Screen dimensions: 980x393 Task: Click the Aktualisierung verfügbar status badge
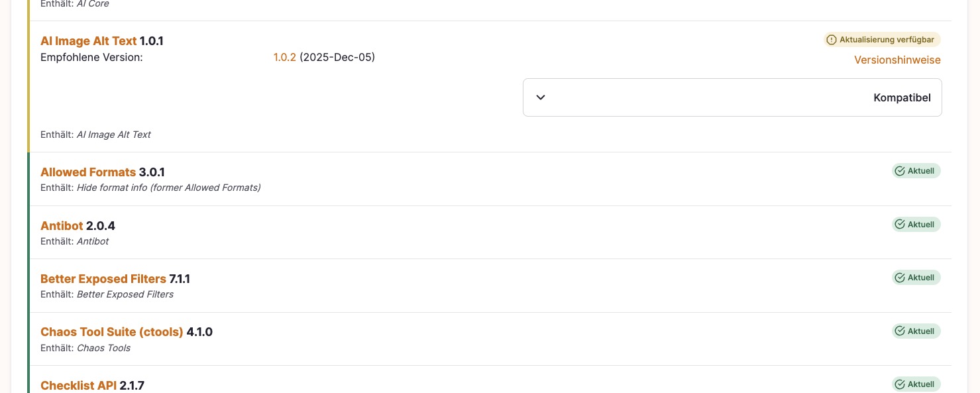(x=881, y=40)
